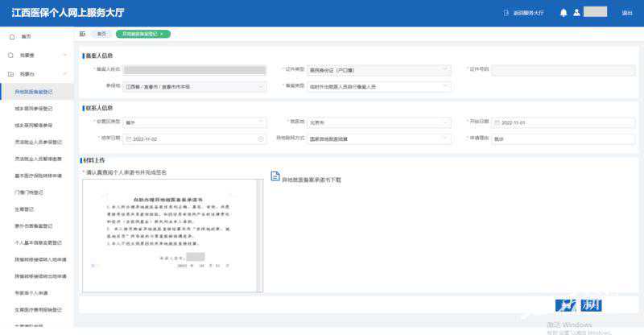
Task: Click the clear icon in 结束日期 field
Action: (261, 139)
